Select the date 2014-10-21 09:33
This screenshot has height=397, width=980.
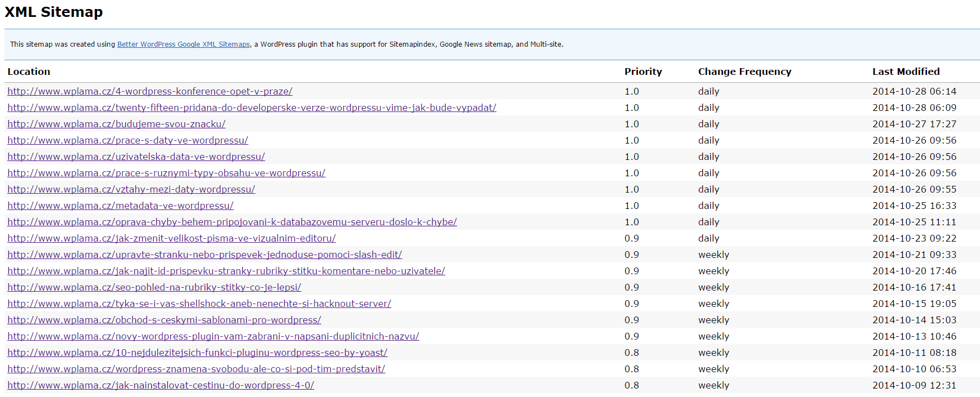(x=915, y=255)
